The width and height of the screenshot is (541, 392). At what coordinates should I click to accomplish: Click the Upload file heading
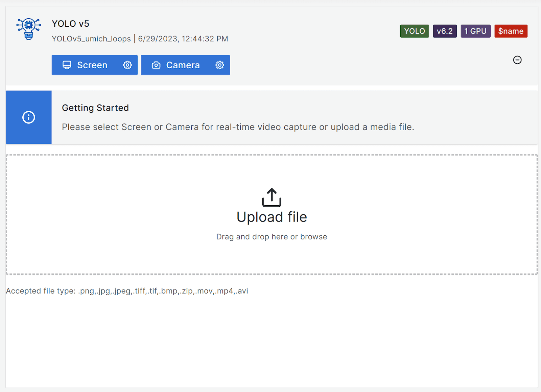[x=272, y=217]
